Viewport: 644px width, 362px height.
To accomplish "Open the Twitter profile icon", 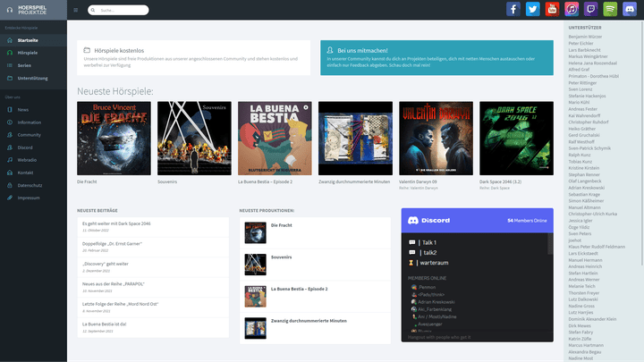I will click(533, 9).
